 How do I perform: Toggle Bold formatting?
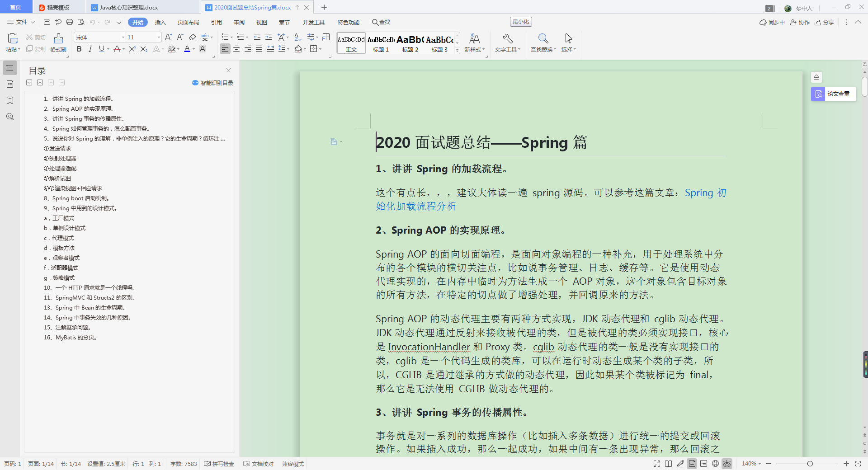[x=79, y=49]
